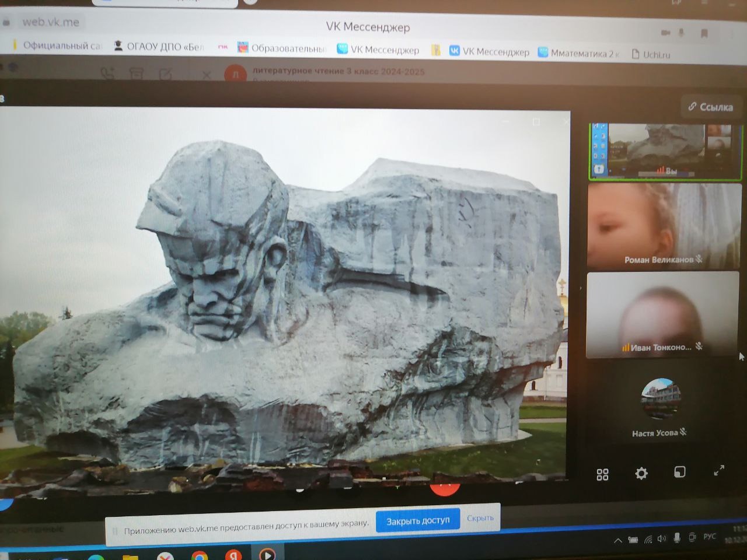Switch РУС keyboard language indicator
This screenshot has height=560, width=747.
click(x=709, y=536)
